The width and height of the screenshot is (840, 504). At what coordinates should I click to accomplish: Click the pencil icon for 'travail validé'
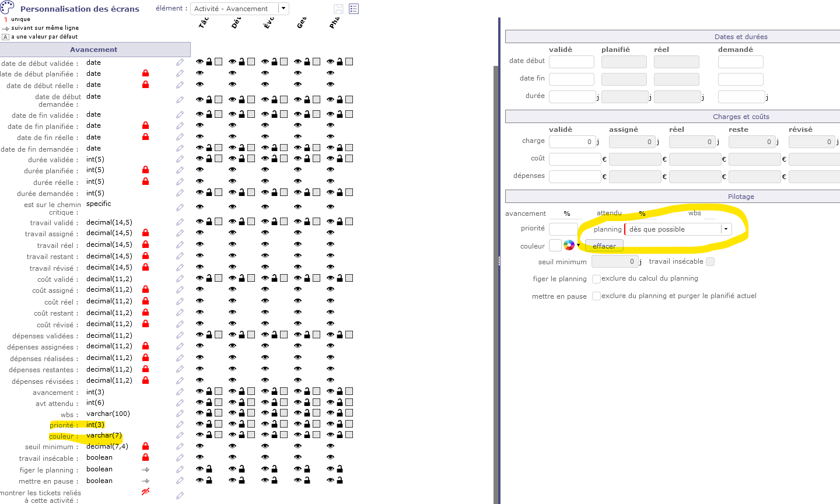point(180,222)
